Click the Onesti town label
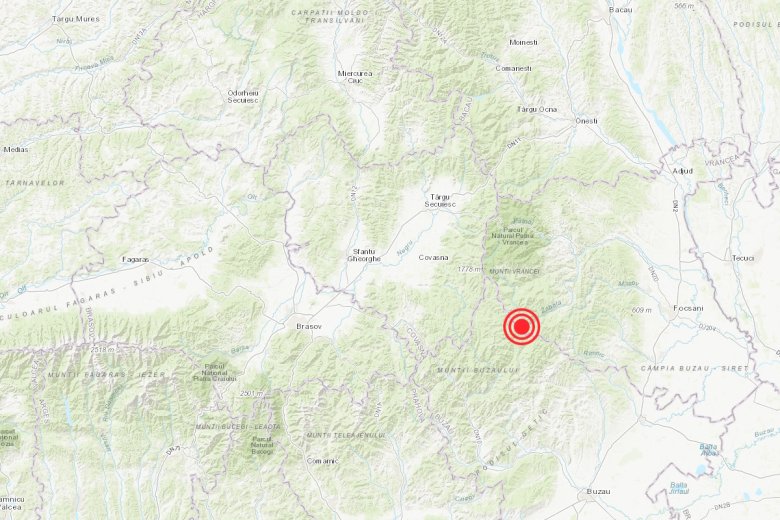 (x=586, y=121)
